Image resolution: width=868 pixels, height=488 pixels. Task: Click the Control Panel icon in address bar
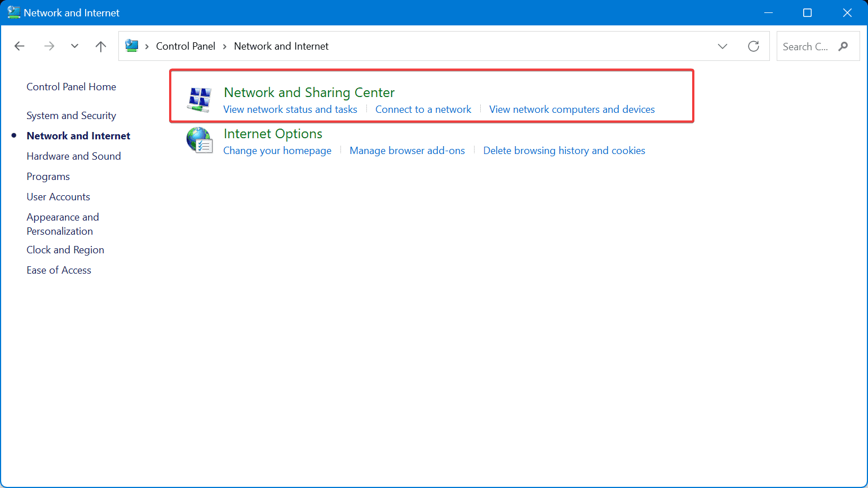(x=132, y=46)
